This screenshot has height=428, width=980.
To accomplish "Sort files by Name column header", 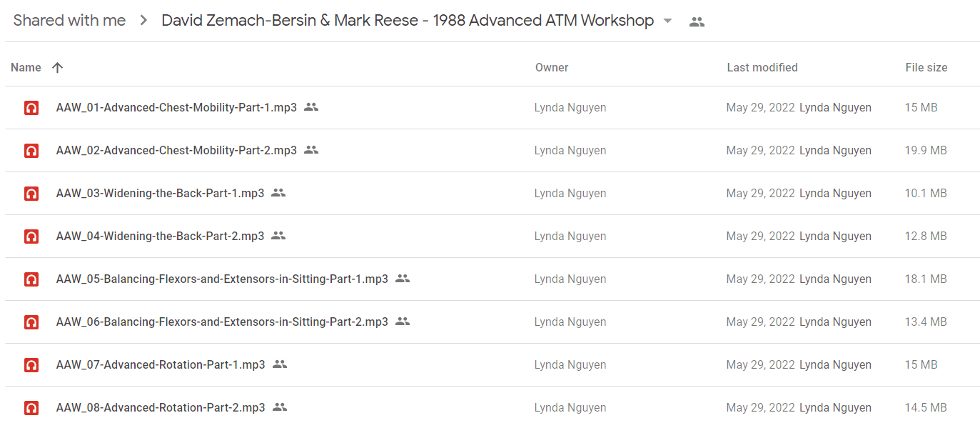I will point(26,67).
